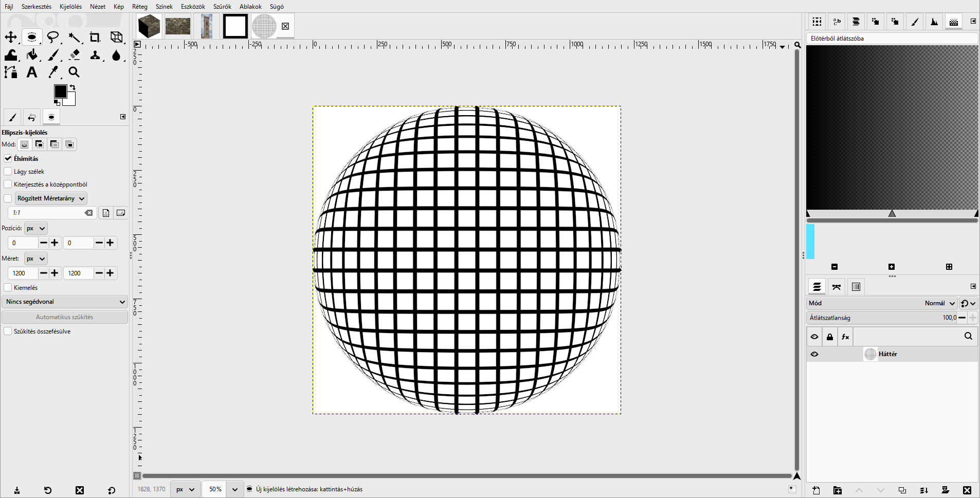Select the Warp Transform tool

[11, 55]
